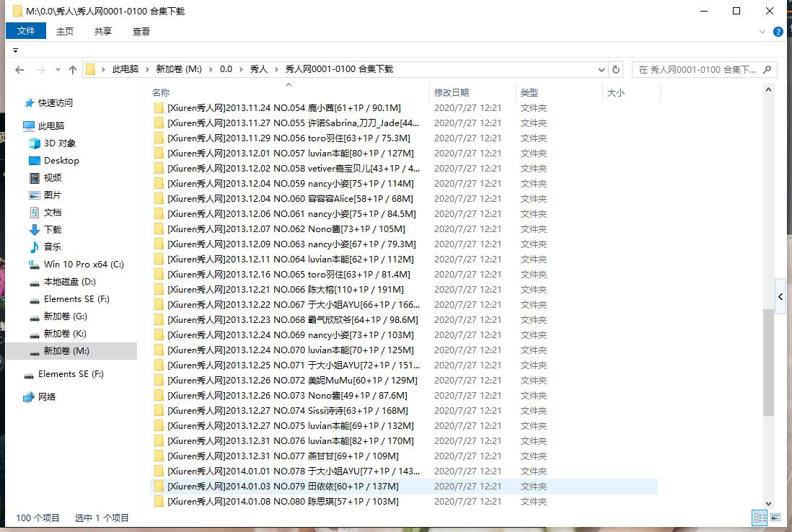Screen dimensions: 792x532
Task: Click the 秀人 breadcrumb segment
Action: pos(259,69)
